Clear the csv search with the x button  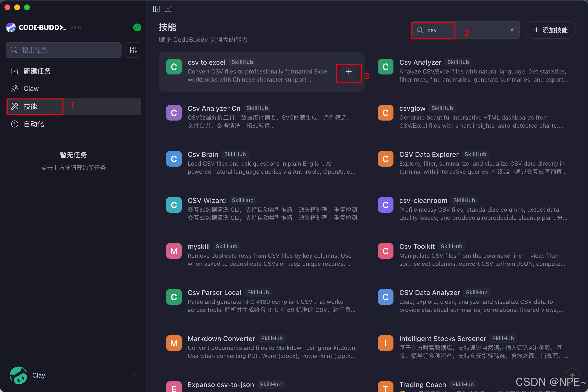[x=512, y=30]
